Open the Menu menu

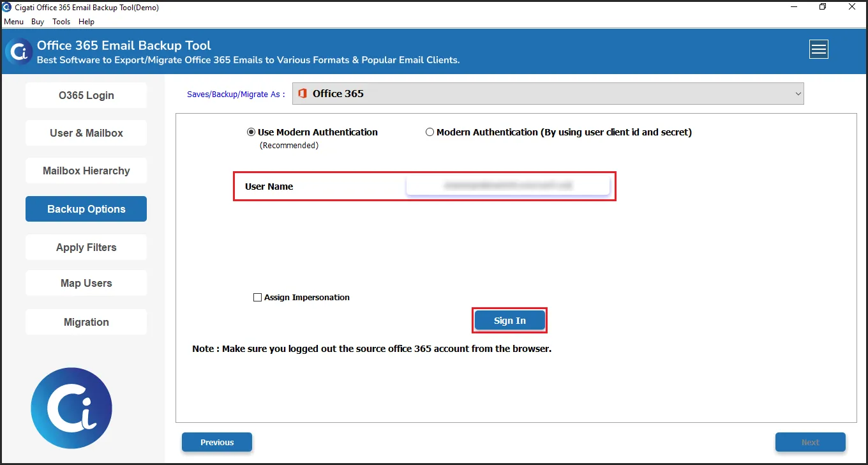(x=13, y=22)
